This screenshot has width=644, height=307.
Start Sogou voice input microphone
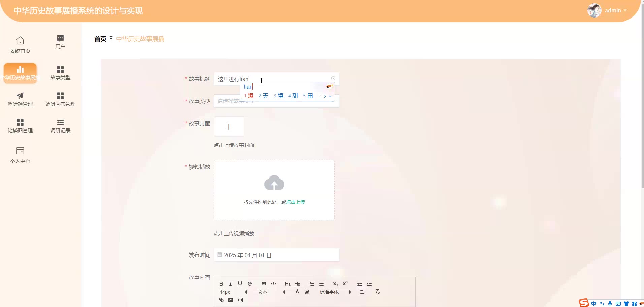pyautogui.click(x=610, y=304)
